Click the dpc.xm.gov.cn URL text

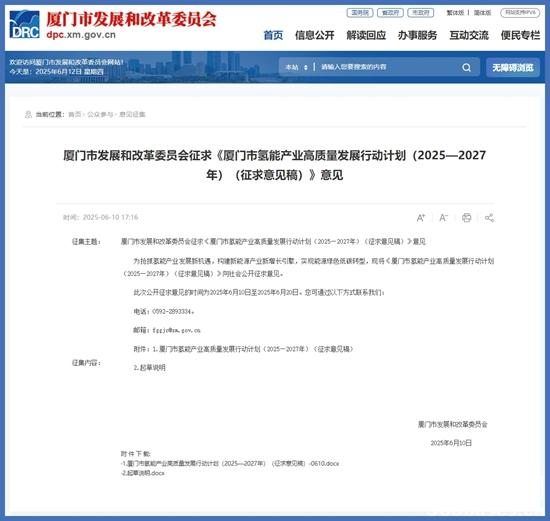click(x=81, y=35)
